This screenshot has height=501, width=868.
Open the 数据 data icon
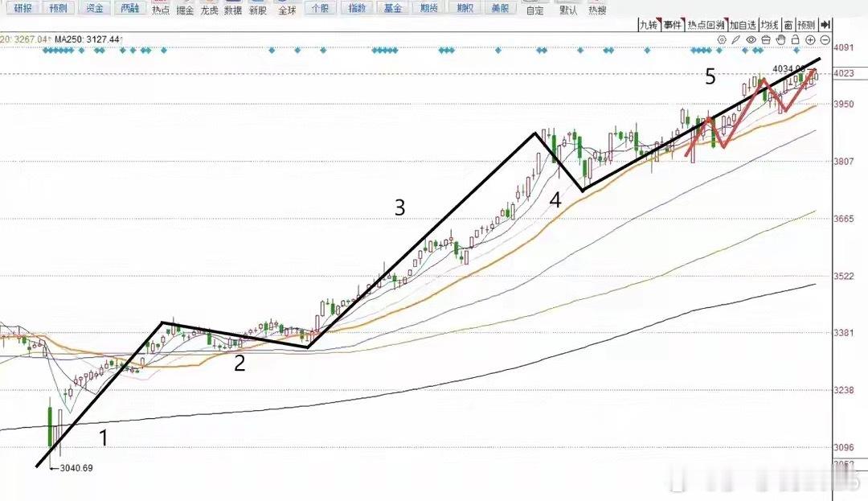(x=233, y=8)
